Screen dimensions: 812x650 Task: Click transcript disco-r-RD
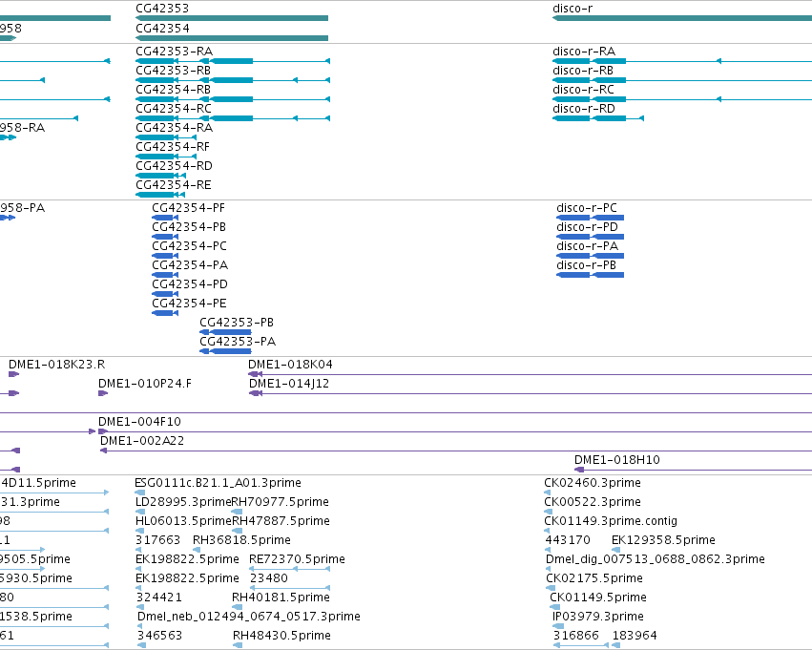(x=584, y=109)
